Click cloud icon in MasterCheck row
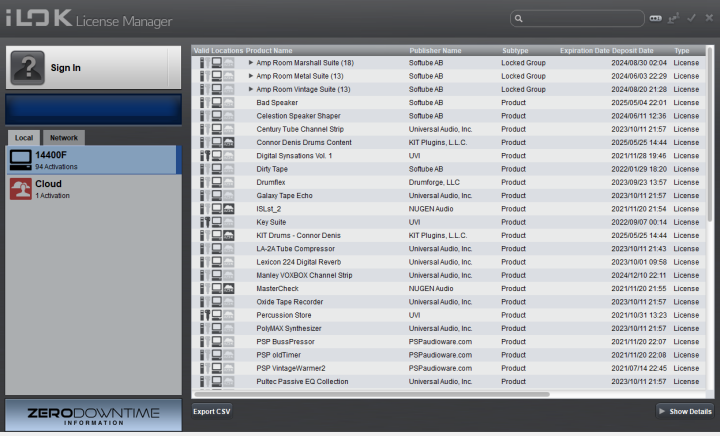This screenshot has height=436, width=720. click(229, 289)
